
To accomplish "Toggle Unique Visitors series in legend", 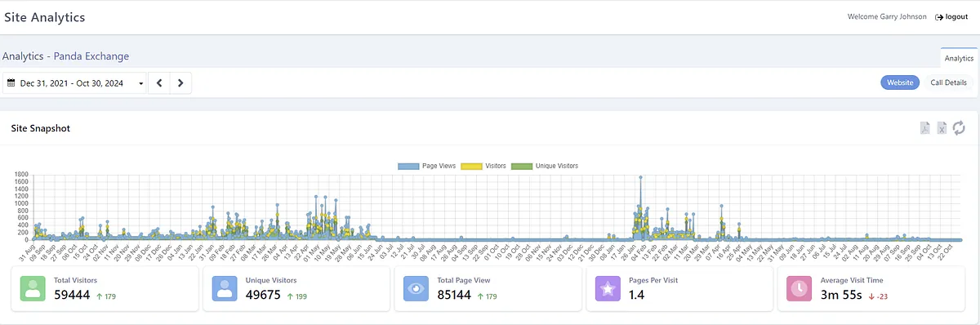I will [x=545, y=166].
